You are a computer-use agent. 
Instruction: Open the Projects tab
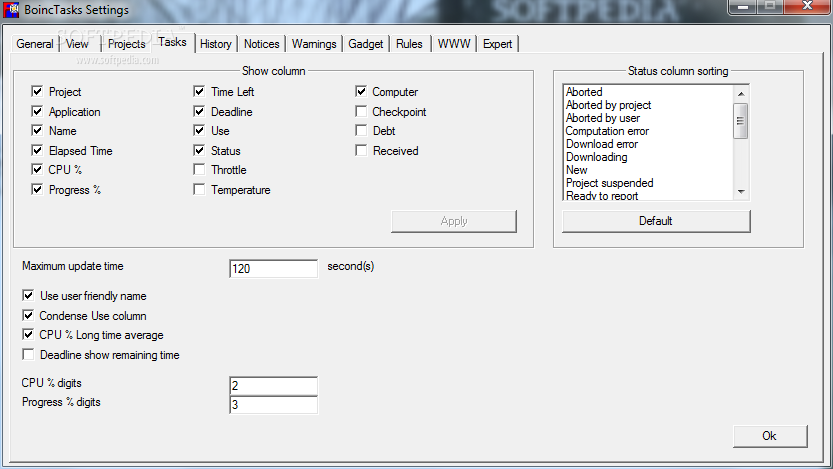[x=126, y=44]
